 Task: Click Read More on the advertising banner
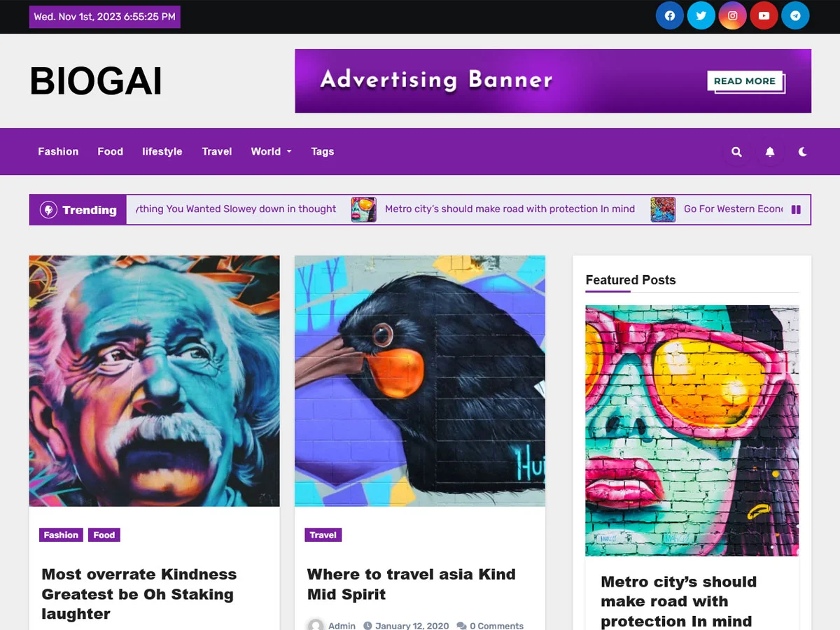click(x=745, y=81)
